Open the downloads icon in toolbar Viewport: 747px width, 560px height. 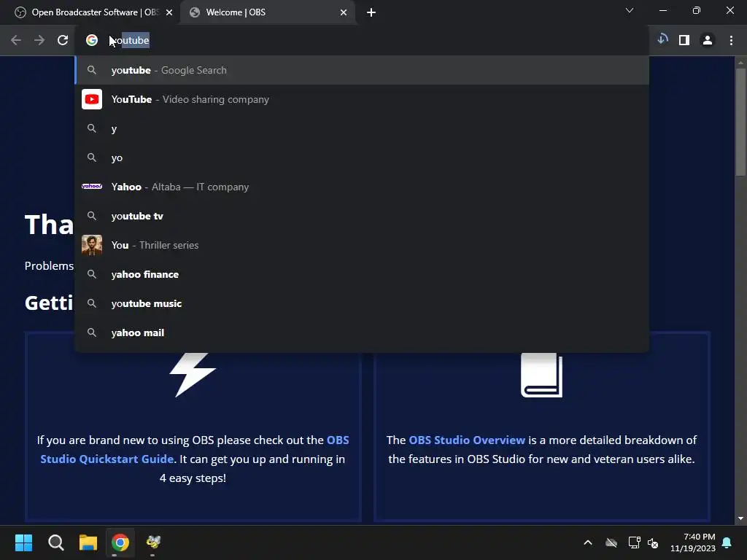point(662,39)
